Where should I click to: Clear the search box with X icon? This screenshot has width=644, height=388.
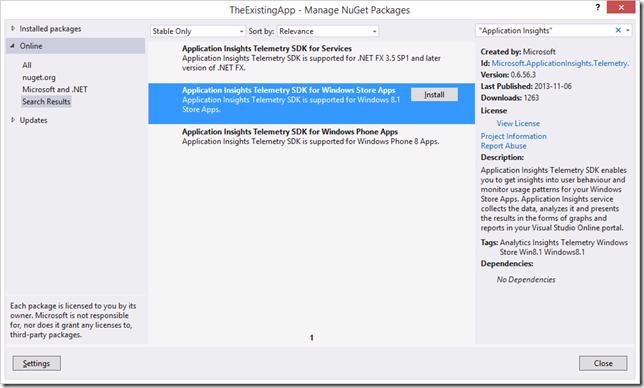618,30
